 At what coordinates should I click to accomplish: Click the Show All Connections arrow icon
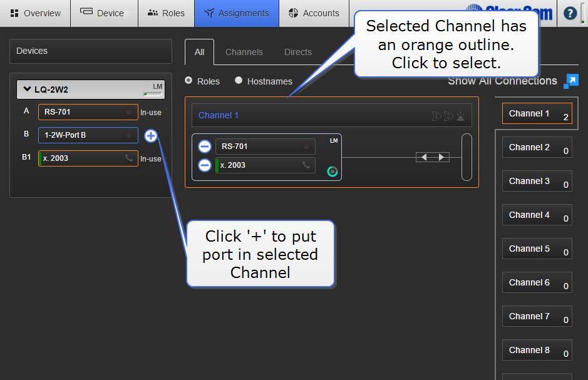click(571, 81)
